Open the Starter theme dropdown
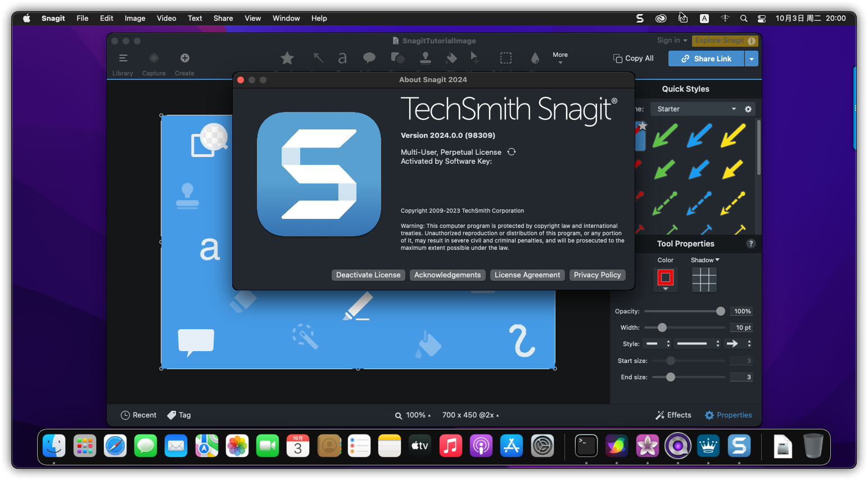This screenshot has height=480, width=868. point(696,109)
